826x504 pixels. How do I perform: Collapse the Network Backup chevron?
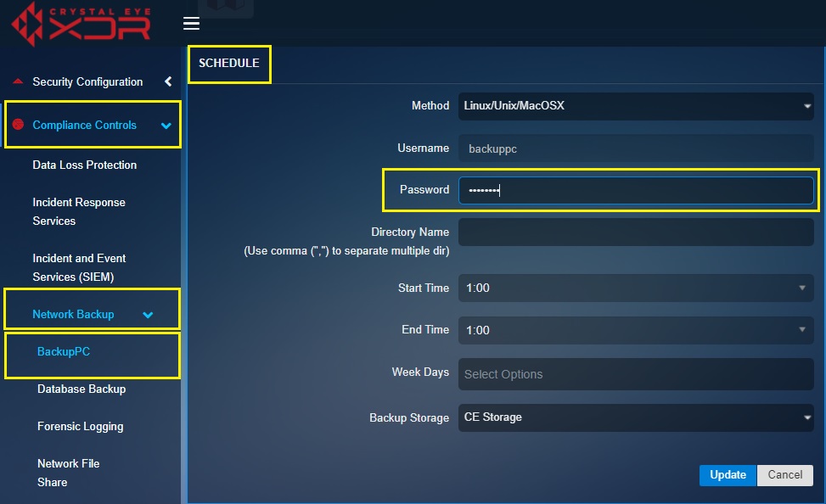(x=148, y=315)
